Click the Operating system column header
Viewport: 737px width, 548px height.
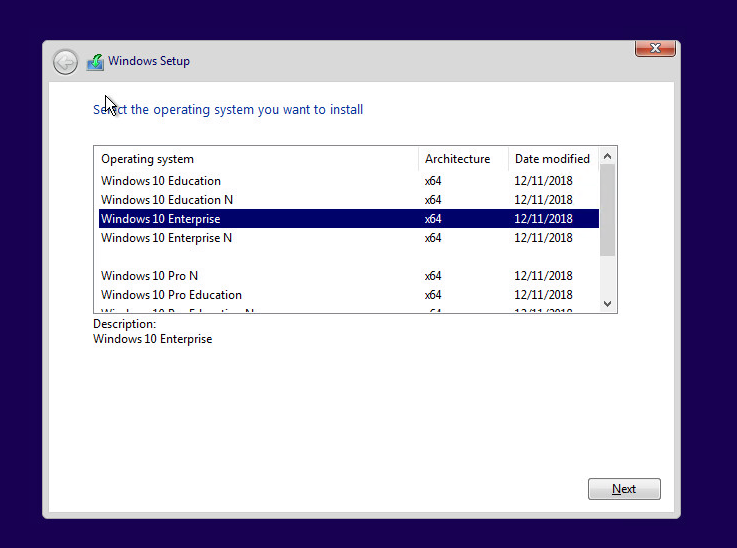(256, 159)
